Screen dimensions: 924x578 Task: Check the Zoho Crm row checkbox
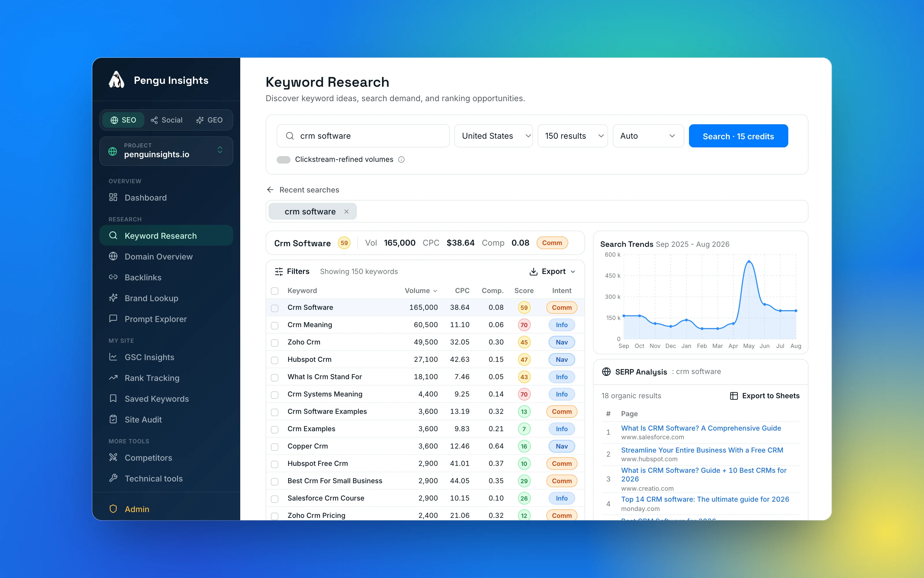275,343
